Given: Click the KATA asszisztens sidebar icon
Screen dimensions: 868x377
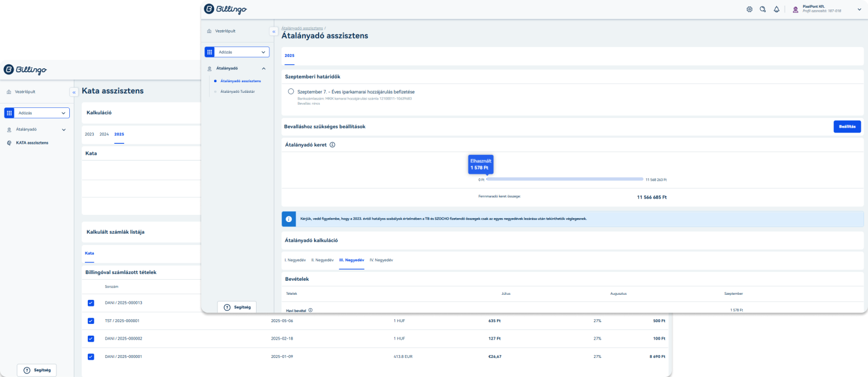Looking at the screenshot, I should (x=9, y=143).
